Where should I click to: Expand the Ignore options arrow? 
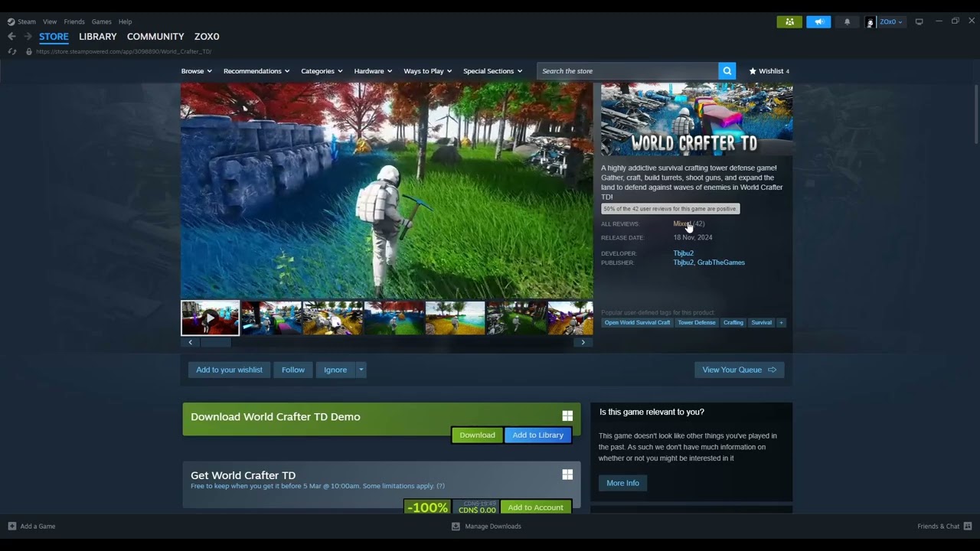[361, 370]
